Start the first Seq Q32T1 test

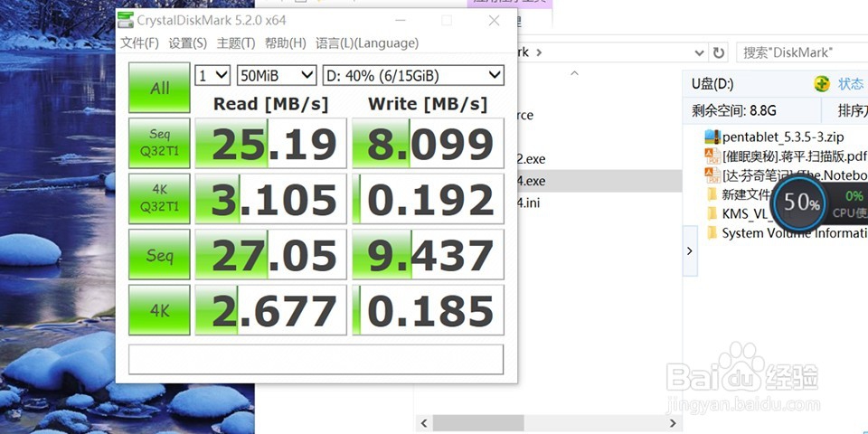(159, 143)
